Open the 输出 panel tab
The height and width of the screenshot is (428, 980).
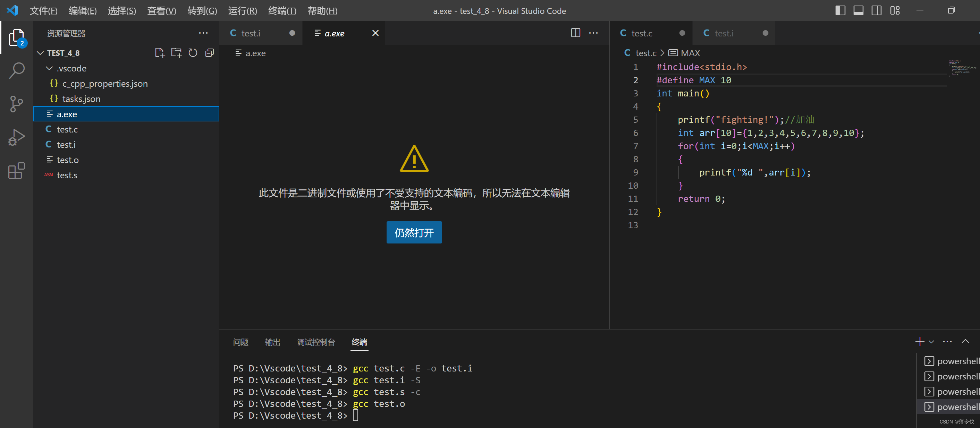[272, 342]
